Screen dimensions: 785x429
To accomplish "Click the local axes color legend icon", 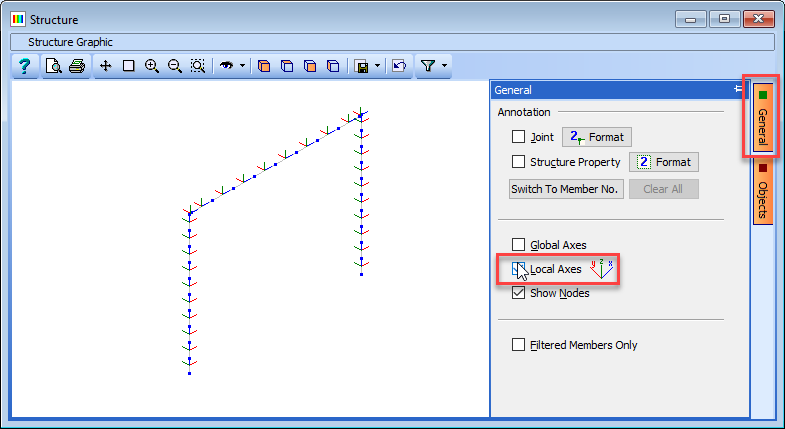I will 601,269.
